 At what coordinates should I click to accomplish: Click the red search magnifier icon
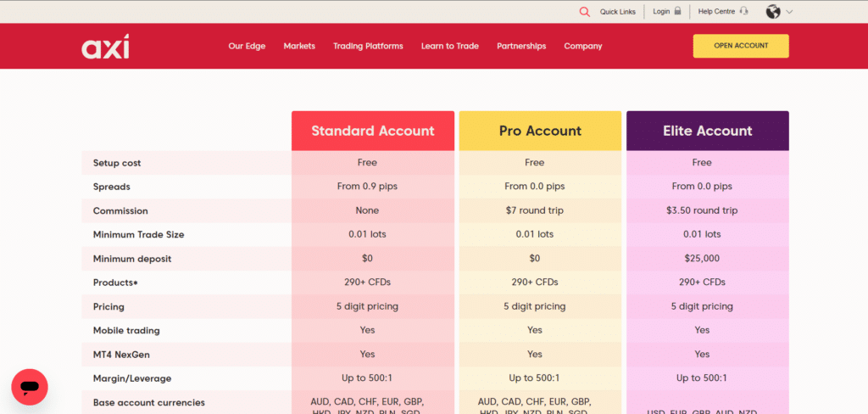pos(585,12)
